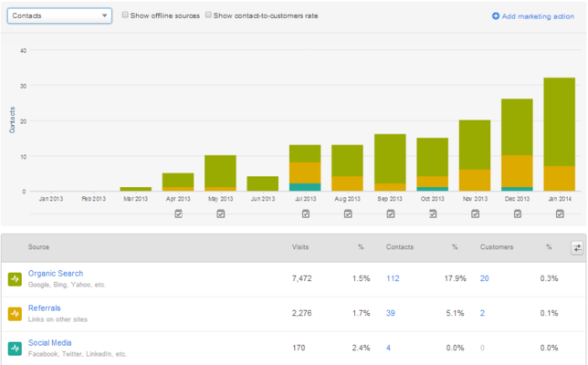Click the plus icon beside Add marketing action
This screenshot has height=365, width=588.
click(x=496, y=16)
